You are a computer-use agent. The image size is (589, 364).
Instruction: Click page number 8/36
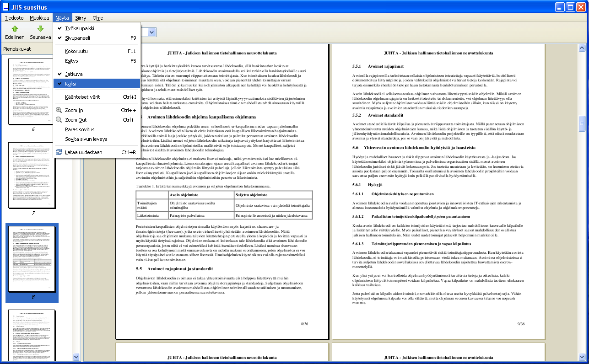(x=304, y=324)
